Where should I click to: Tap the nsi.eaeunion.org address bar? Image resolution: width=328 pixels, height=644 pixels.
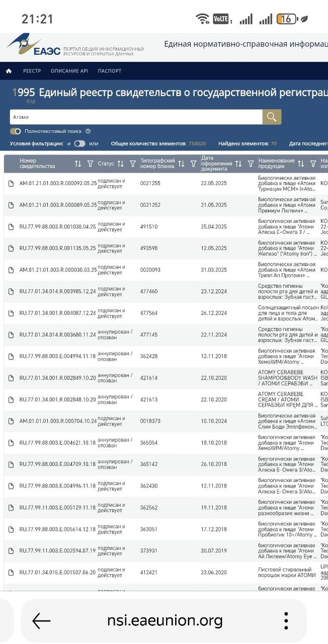point(165,621)
